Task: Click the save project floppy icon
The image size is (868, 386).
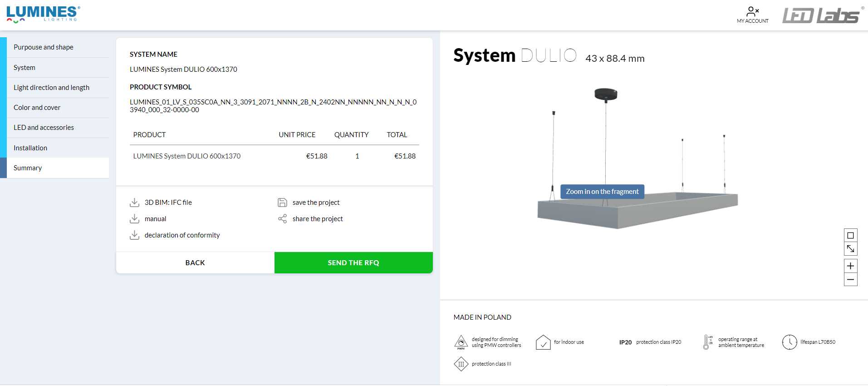Action: (x=282, y=203)
